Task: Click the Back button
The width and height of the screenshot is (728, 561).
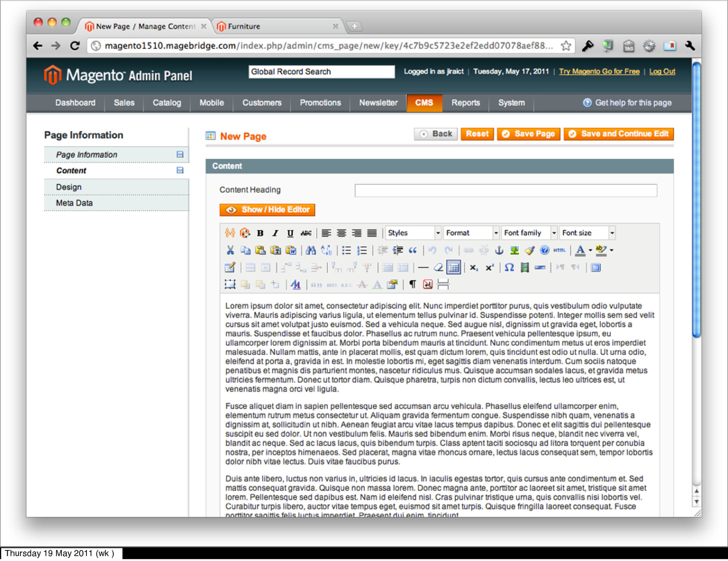Action: coord(436,134)
